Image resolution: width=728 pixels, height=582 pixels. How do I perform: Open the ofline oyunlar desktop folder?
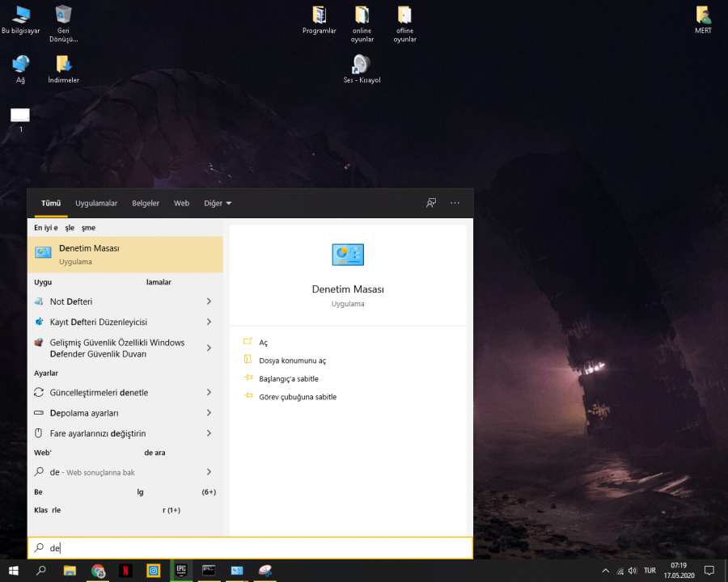(x=405, y=24)
